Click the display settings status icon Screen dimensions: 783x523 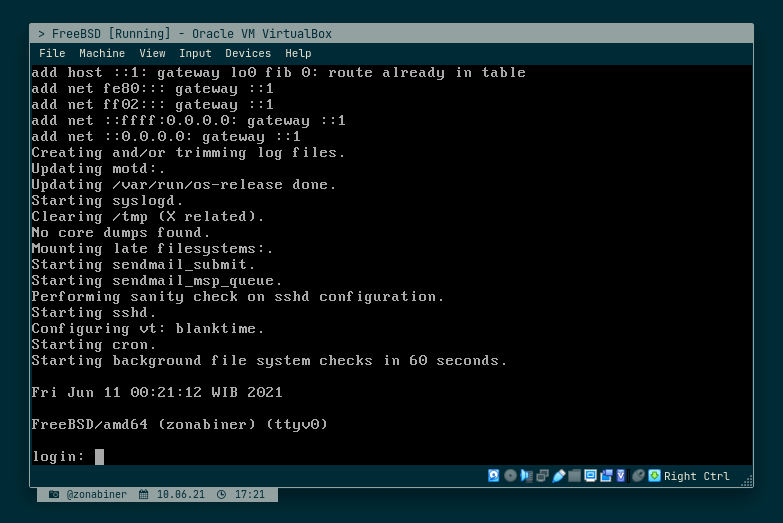(x=590, y=476)
